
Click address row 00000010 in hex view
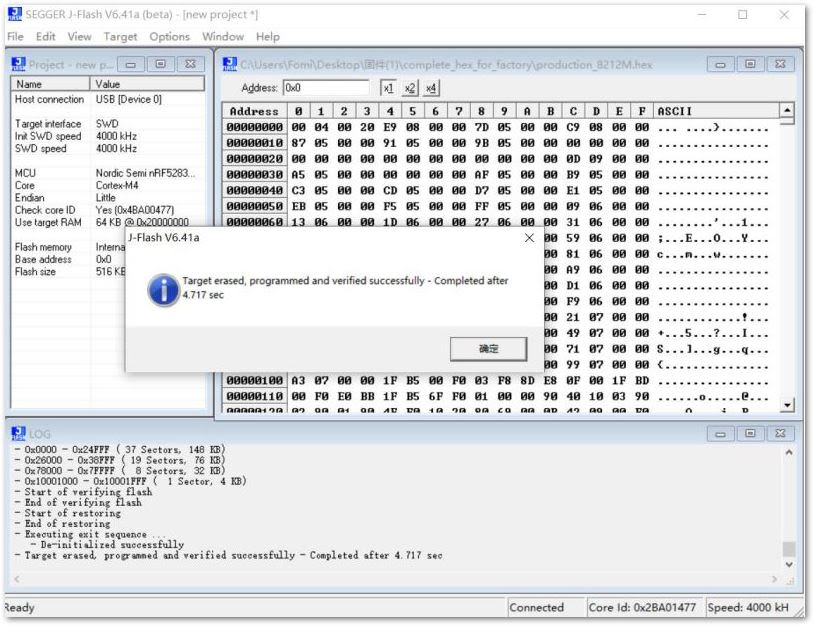click(254, 143)
